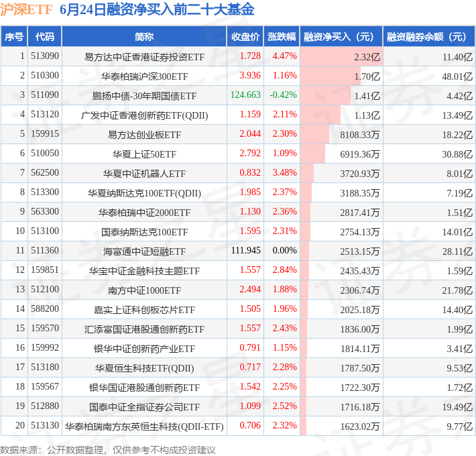This screenshot has height=456, width=476.
Task: Click the 沪深ETF title label
Action: coord(27,9)
